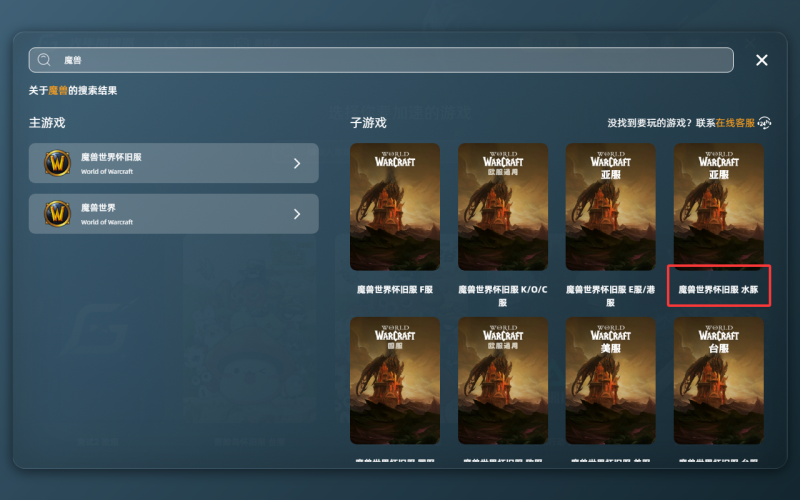Choose the 国服 World of Warcraft cover
This screenshot has width=800, height=500.
pos(395,381)
